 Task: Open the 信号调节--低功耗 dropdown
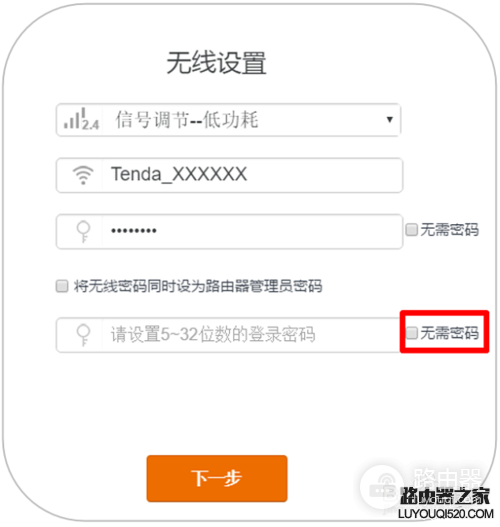[228, 120]
